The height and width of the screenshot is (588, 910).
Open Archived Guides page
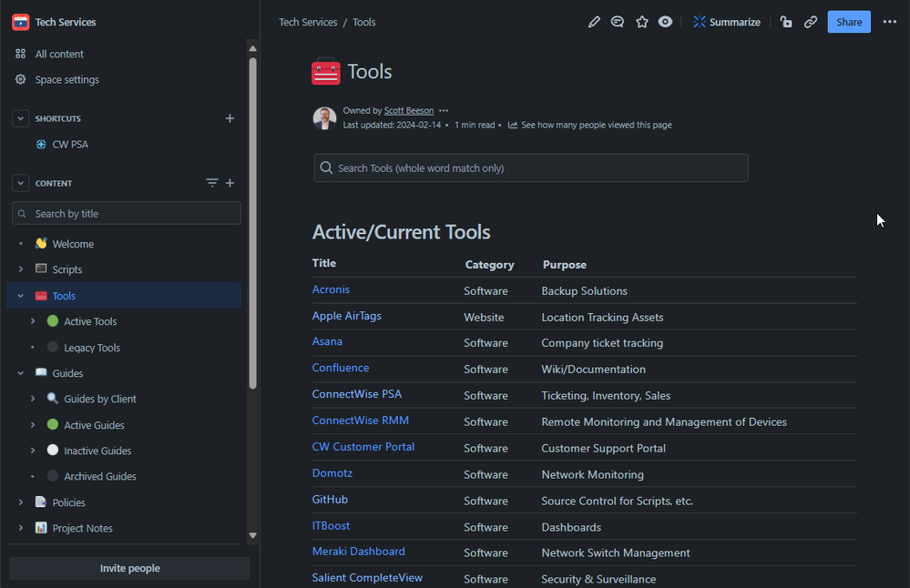tap(100, 476)
